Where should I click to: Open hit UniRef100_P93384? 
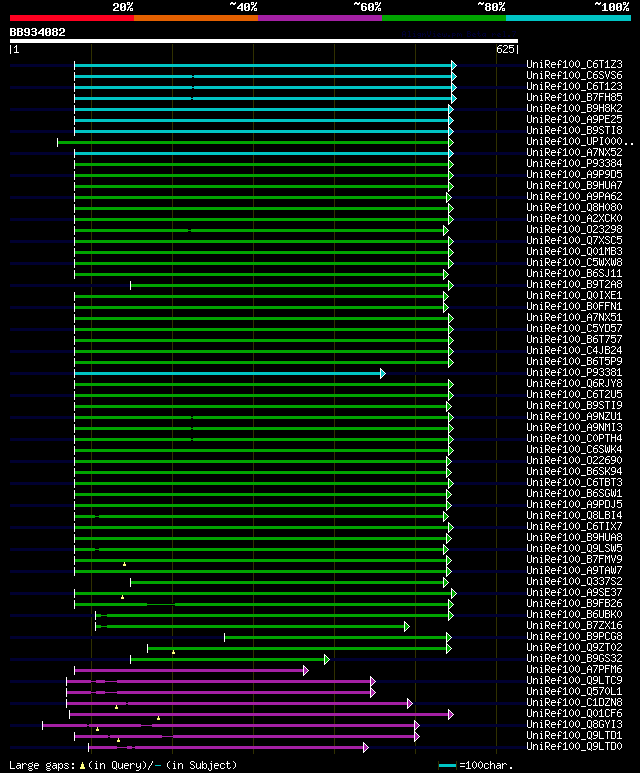click(x=574, y=164)
